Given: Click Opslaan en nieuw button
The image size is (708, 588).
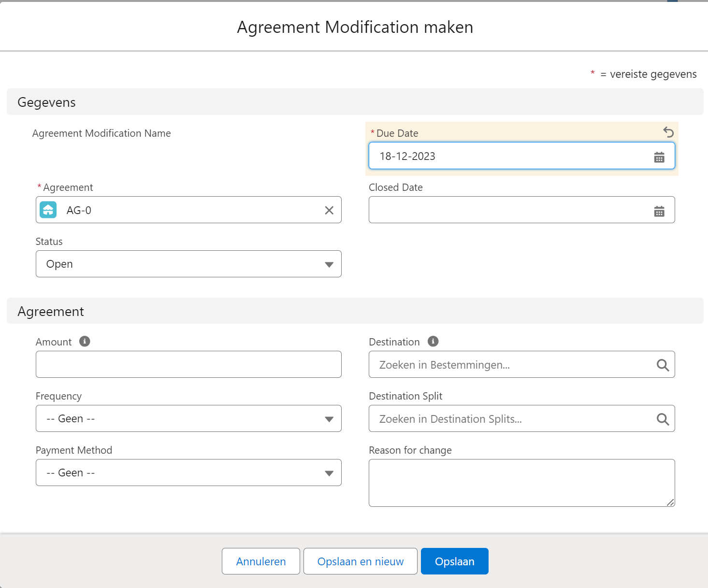Looking at the screenshot, I should (x=360, y=561).
